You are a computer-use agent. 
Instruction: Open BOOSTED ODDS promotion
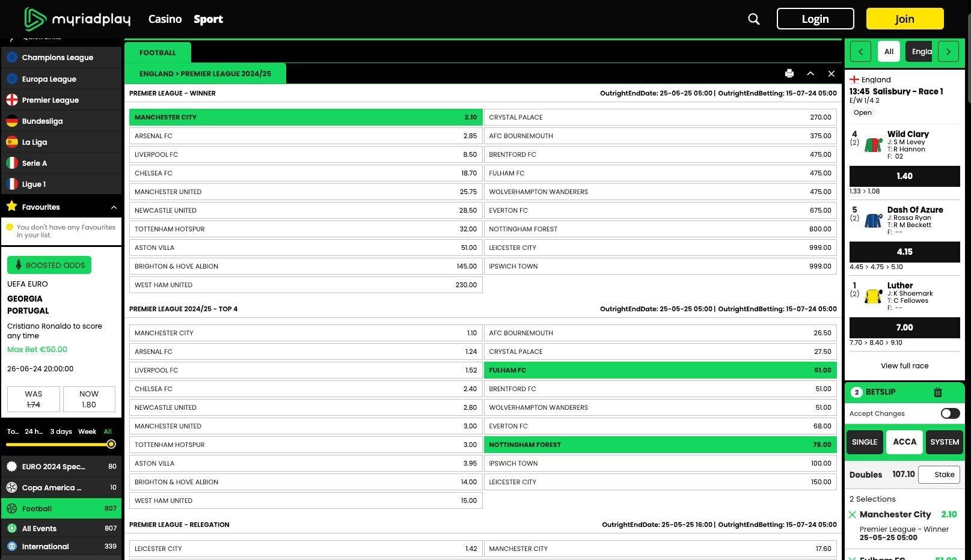(x=49, y=265)
